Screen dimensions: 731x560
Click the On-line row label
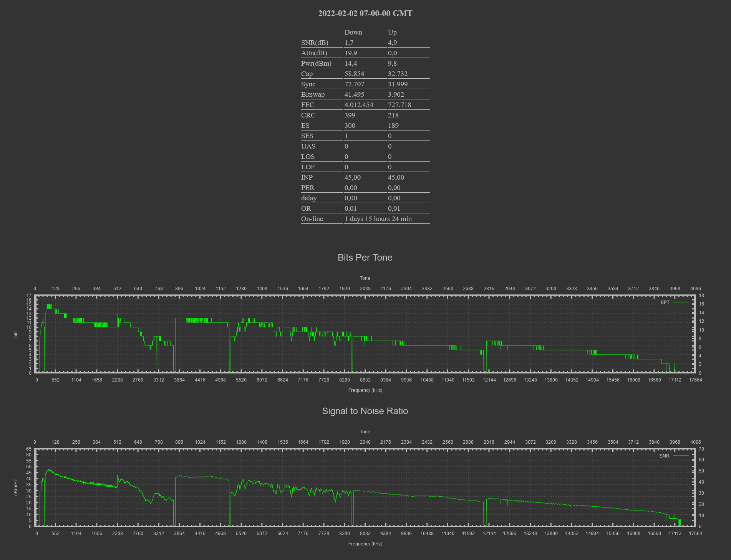[x=312, y=219]
